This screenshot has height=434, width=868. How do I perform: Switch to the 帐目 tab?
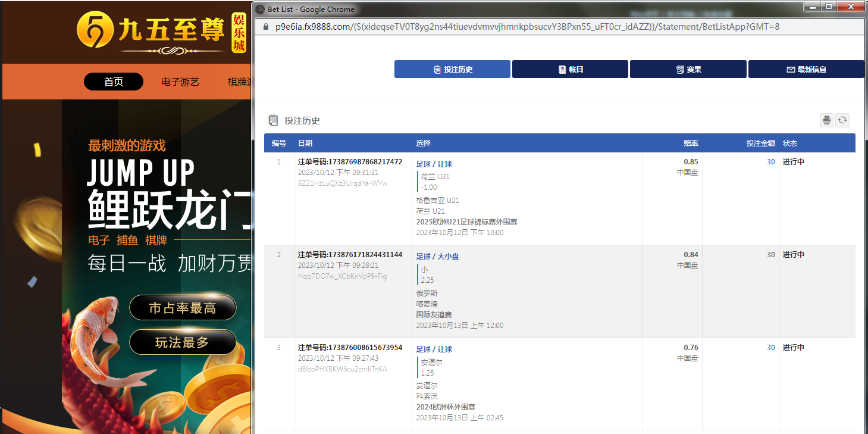(570, 69)
